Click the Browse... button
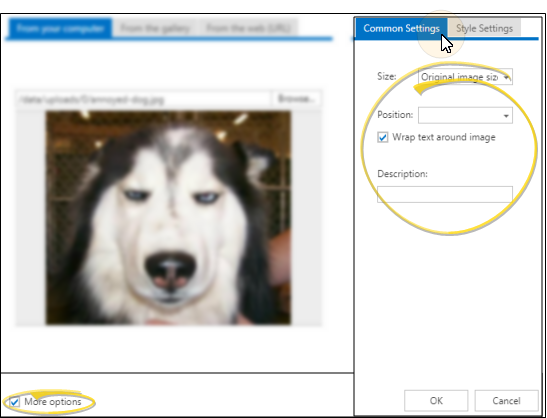The width and height of the screenshot is (547, 418). [296, 99]
